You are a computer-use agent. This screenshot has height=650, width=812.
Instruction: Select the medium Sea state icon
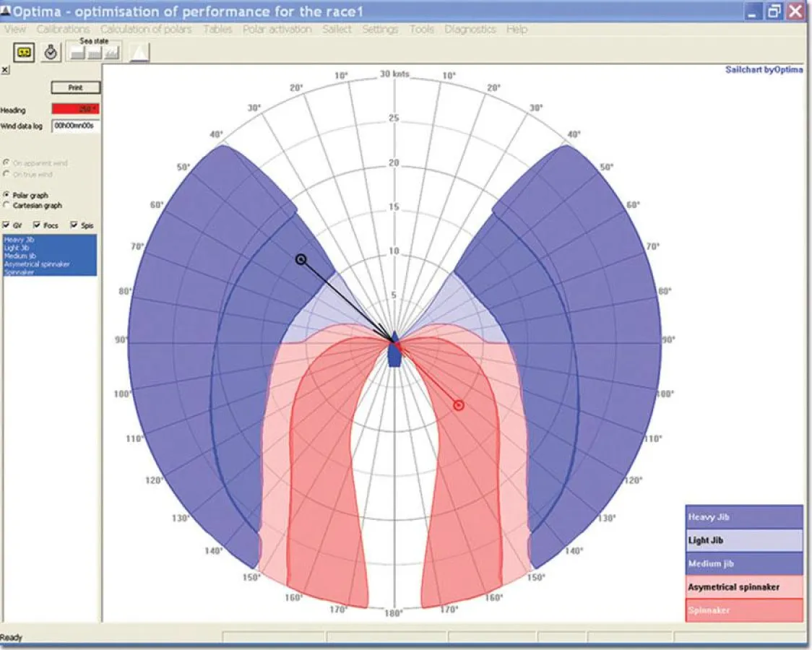click(x=93, y=53)
